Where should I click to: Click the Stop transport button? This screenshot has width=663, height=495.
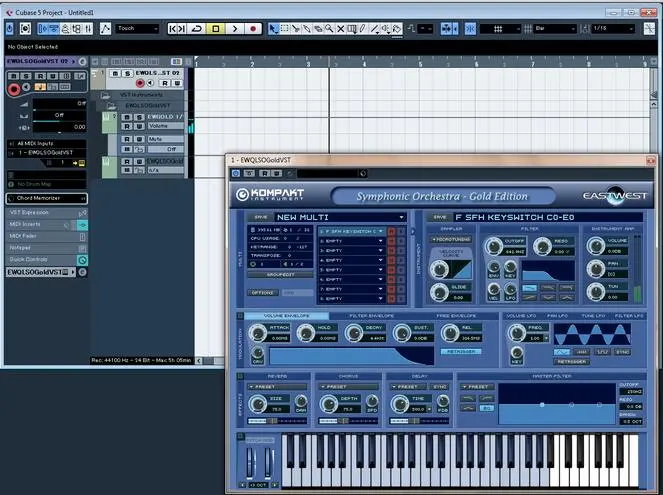tap(216, 29)
